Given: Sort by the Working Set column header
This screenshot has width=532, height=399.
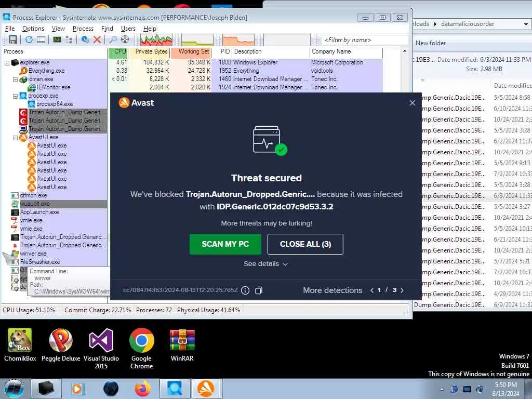Looking at the screenshot, I should pyautogui.click(x=191, y=52).
